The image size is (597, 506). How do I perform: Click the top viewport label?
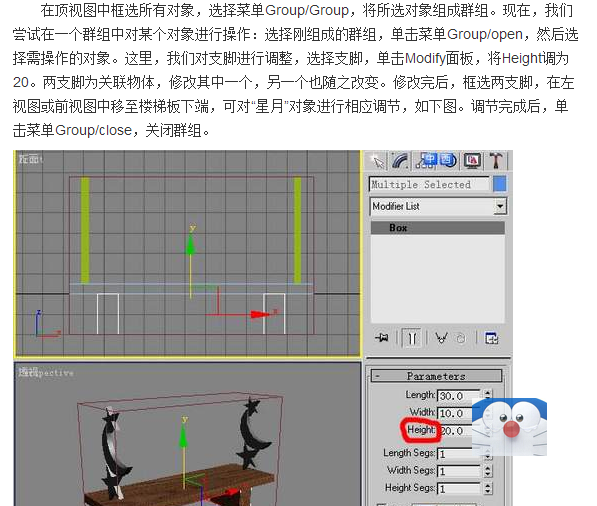(x=30, y=159)
